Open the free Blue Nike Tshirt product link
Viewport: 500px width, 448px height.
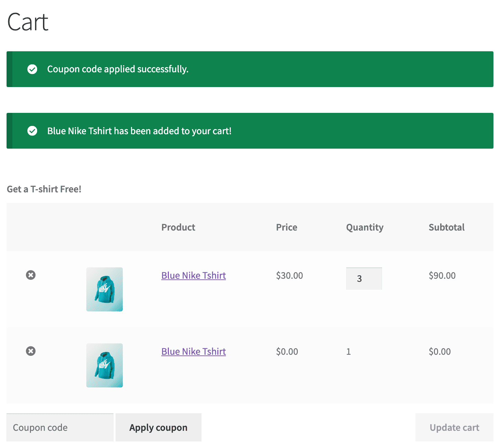193,351
